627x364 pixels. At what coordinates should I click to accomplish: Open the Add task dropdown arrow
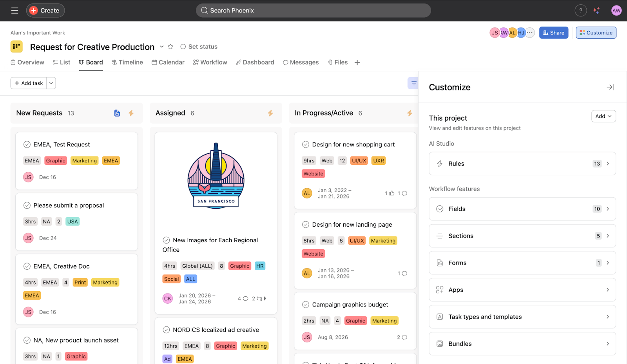[51, 83]
